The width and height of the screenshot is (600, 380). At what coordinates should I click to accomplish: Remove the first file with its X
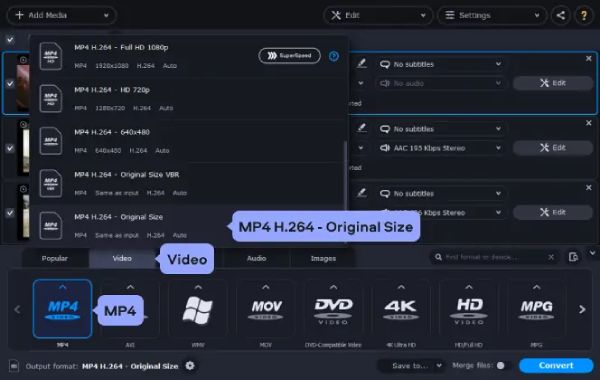589,59
